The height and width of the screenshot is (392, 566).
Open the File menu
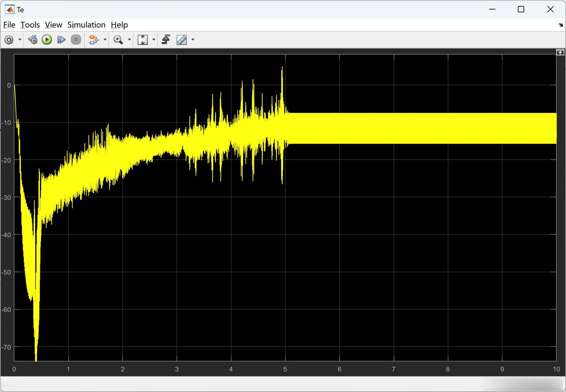[x=9, y=25]
